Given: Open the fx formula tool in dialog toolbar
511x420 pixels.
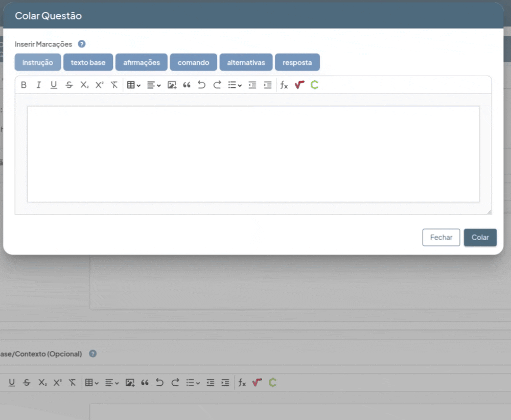Looking at the screenshot, I should click(284, 85).
